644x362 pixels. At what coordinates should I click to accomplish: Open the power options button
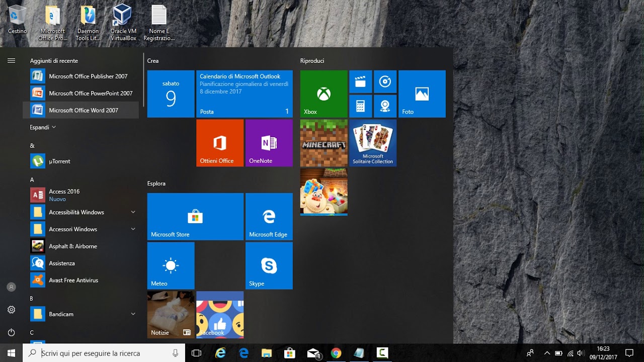click(11, 332)
